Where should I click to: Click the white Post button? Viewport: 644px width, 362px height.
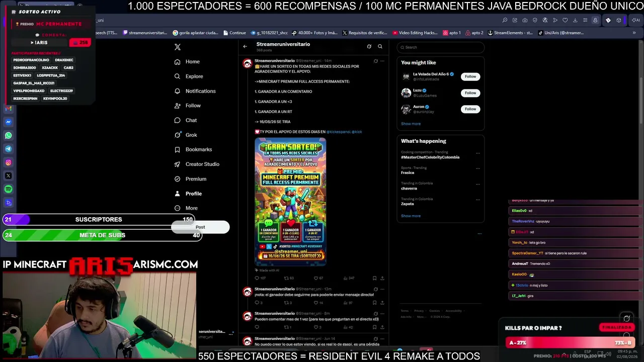(x=200, y=227)
